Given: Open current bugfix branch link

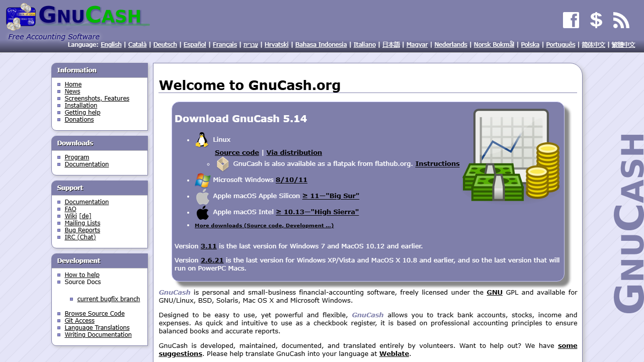Looking at the screenshot, I should (109, 299).
